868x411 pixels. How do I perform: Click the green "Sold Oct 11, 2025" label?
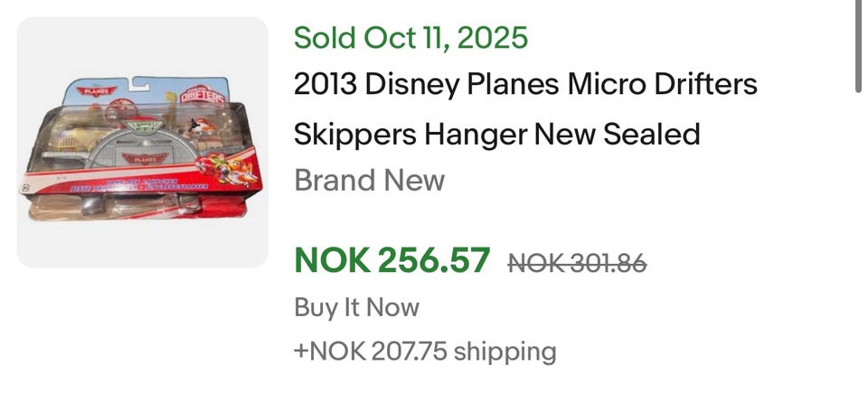pyautogui.click(x=410, y=38)
